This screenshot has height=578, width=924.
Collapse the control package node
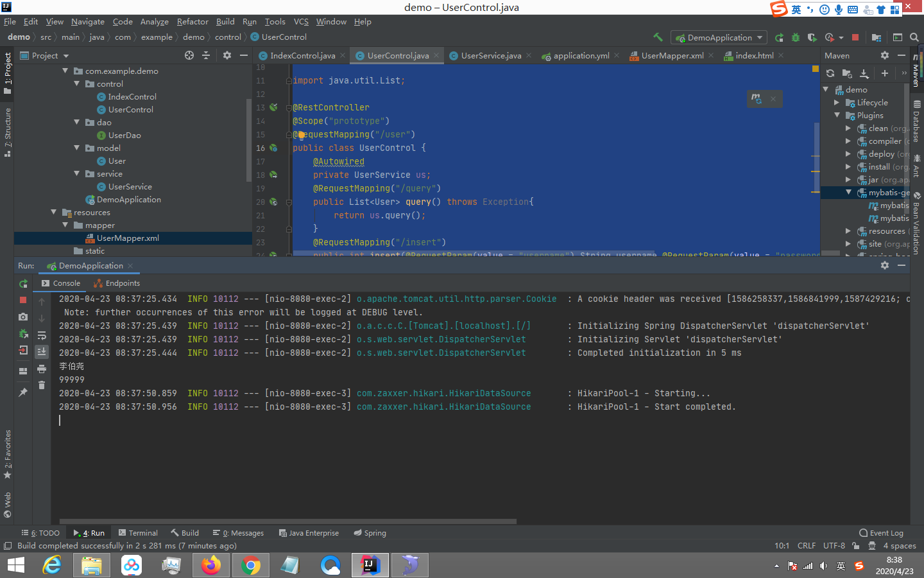coord(77,83)
